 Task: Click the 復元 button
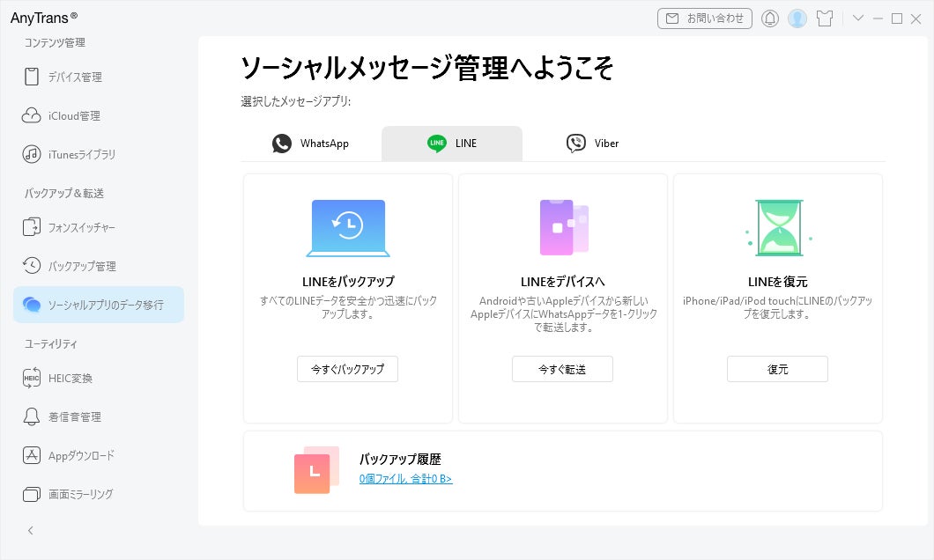click(x=777, y=369)
